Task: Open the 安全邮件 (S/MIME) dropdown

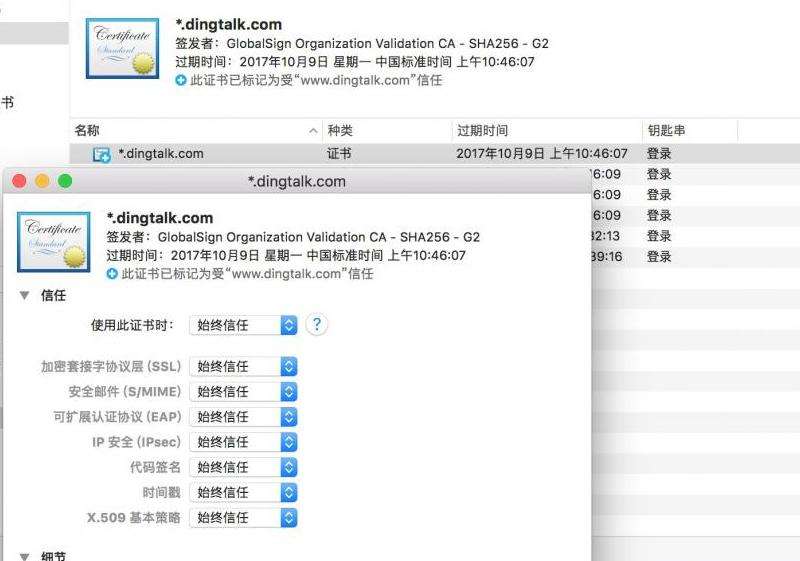Action: tap(243, 392)
